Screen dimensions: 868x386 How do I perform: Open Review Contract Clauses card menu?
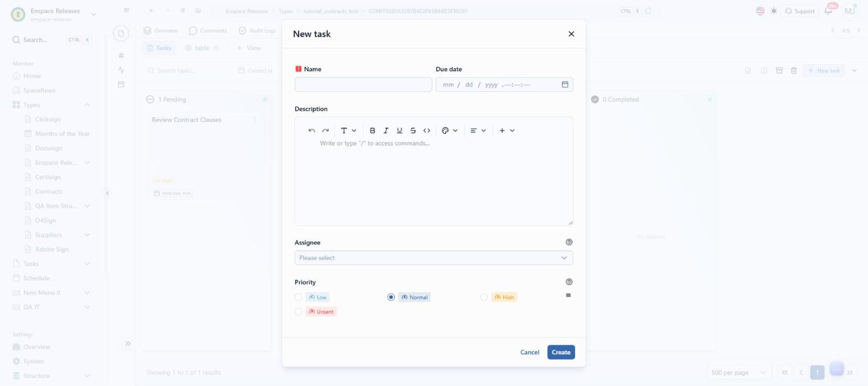coord(255,119)
